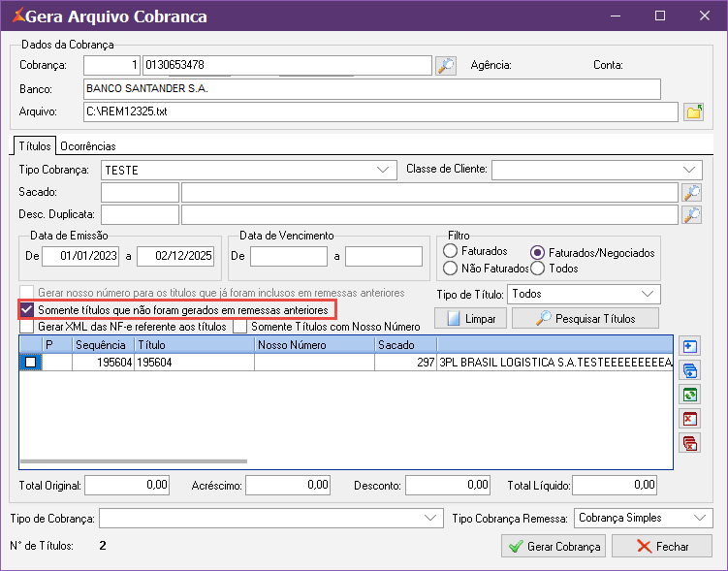
Task: Click the add multiple titles icon beside grid
Action: tap(690, 370)
